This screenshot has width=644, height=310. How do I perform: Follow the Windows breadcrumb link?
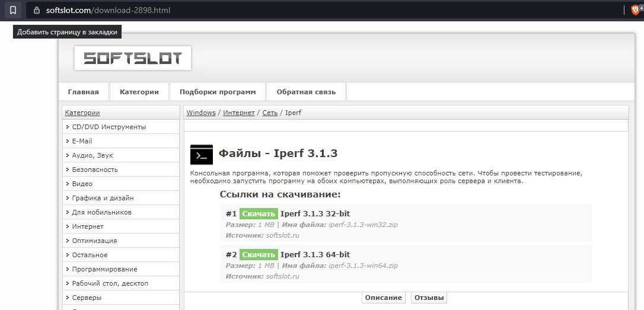point(201,113)
